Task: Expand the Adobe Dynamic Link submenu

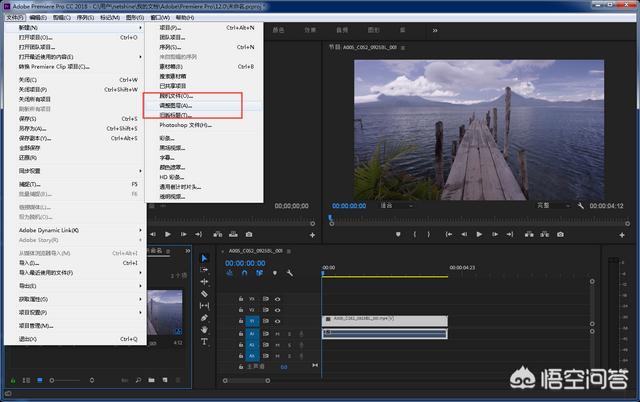Action: point(76,230)
